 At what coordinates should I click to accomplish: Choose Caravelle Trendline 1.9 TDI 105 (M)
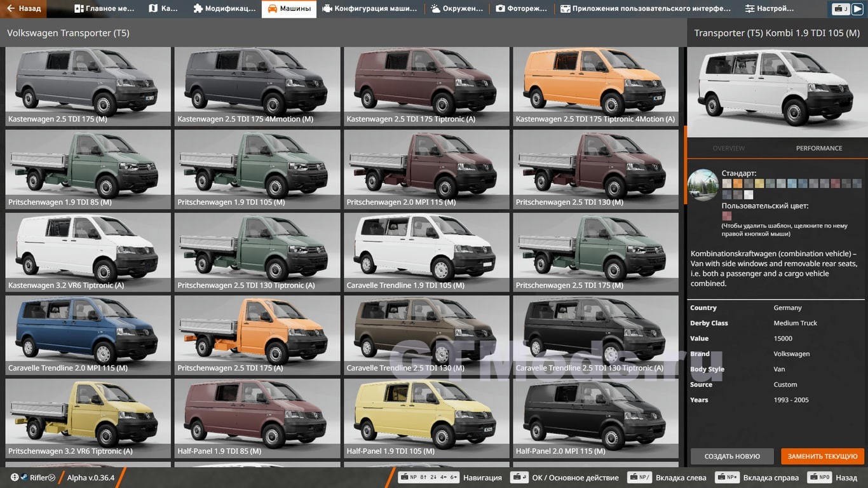(426, 252)
